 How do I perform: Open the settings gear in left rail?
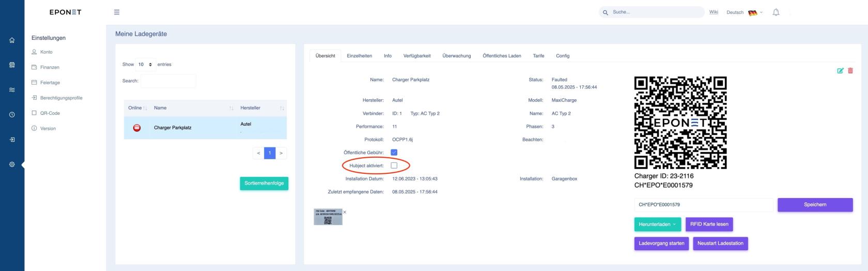[12, 164]
